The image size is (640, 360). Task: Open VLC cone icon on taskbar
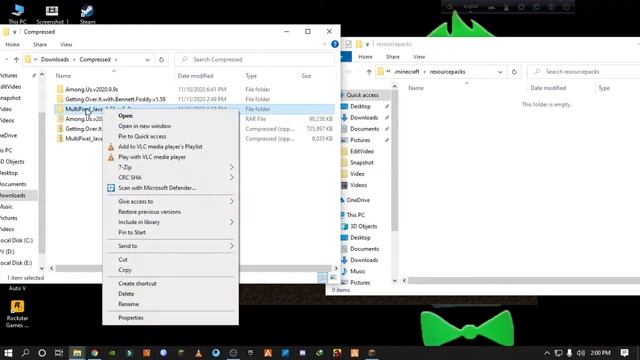[x=198, y=353]
